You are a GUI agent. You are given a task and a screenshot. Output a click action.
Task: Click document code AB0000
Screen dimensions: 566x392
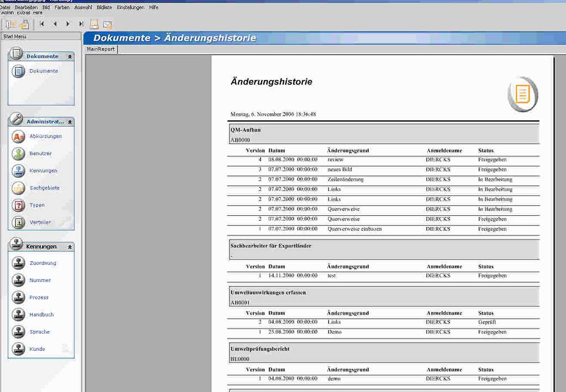pyautogui.click(x=240, y=140)
